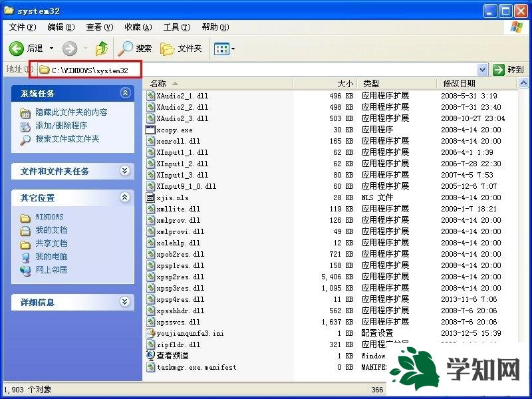Screen dimensions: 532x399
Task: Toggle the 搜索 search pane
Action: (135, 47)
